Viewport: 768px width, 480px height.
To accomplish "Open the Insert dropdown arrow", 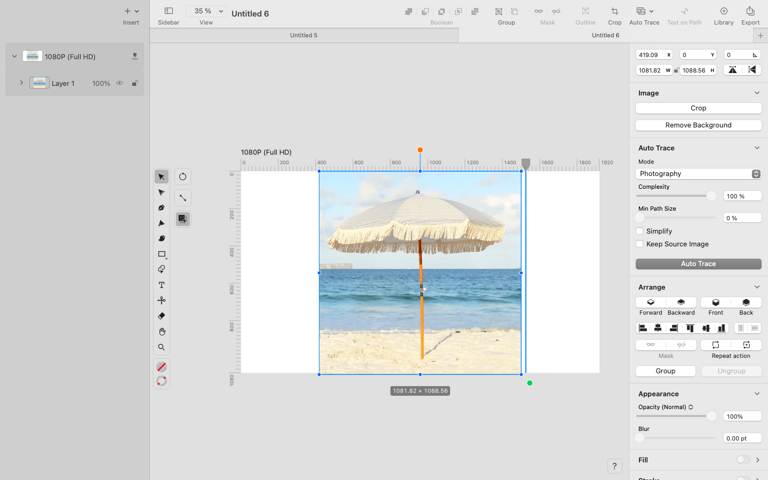I will coord(137,11).
